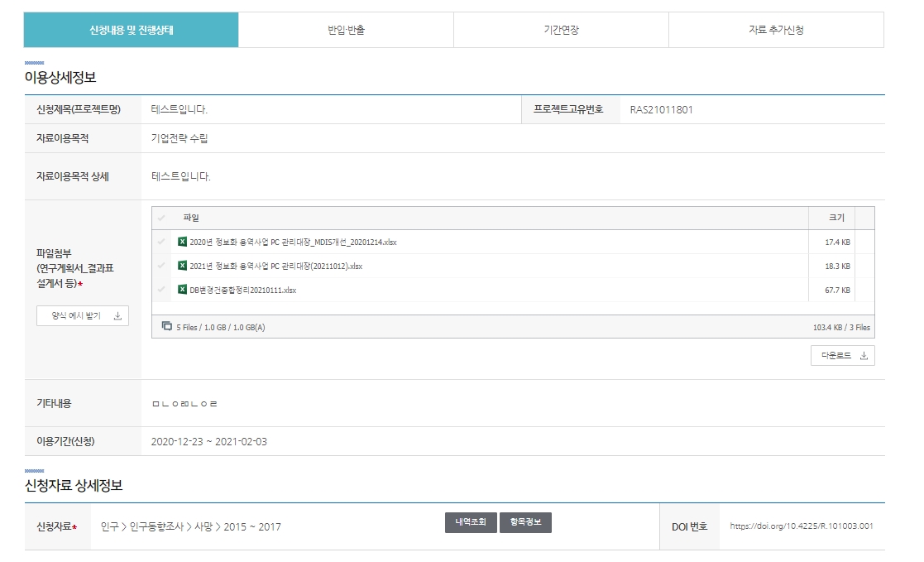924x562 pixels.
Task: Click the download arrow icon on the 다운로드 button
Action: click(x=865, y=355)
